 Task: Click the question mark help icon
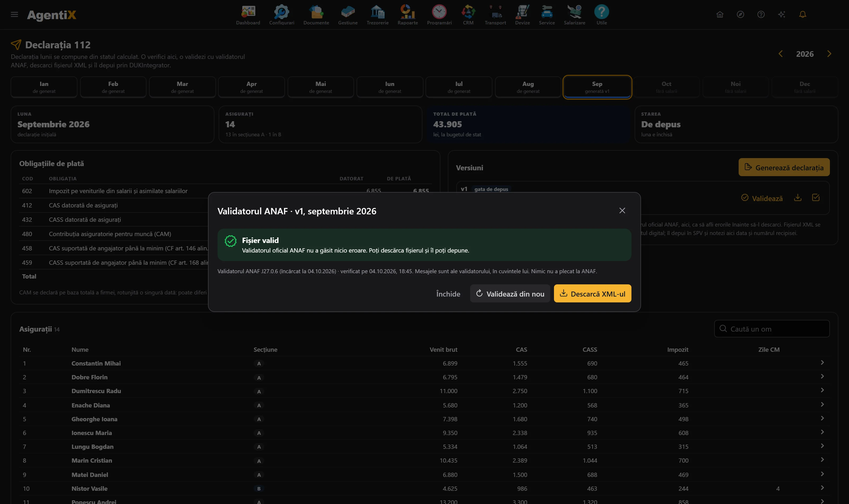coord(761,14)
